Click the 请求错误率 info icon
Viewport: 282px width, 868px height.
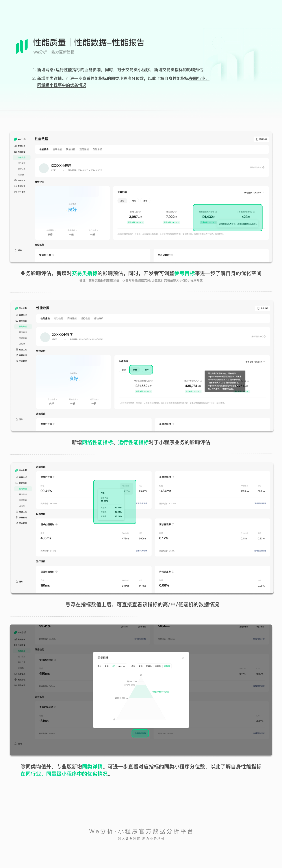(x=173, y=524)
